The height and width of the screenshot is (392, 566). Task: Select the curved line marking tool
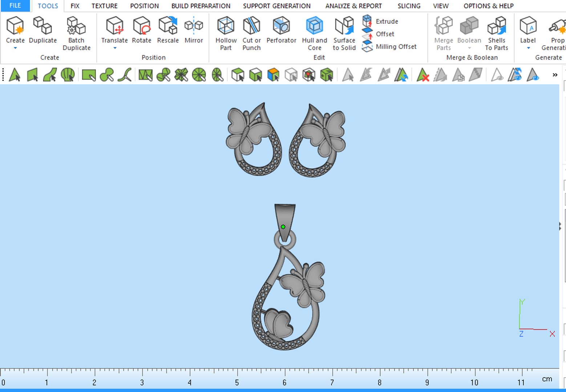coord(125,75)
